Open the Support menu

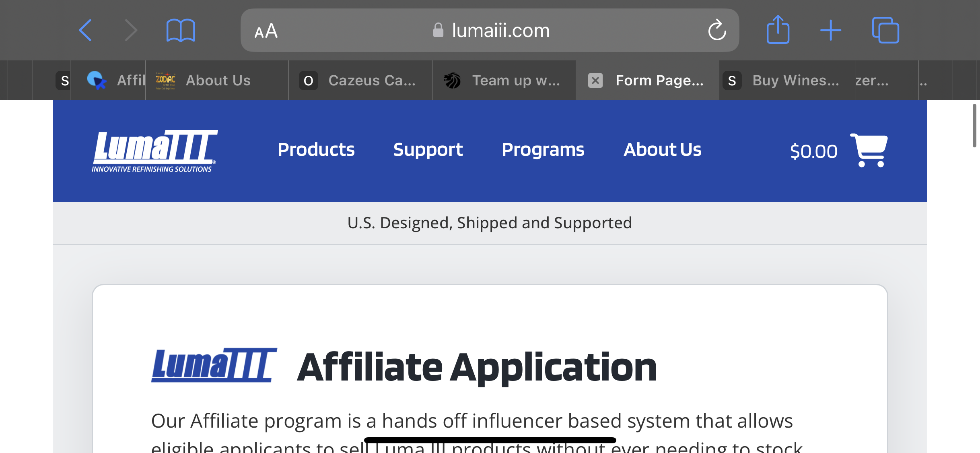[428, 150]
